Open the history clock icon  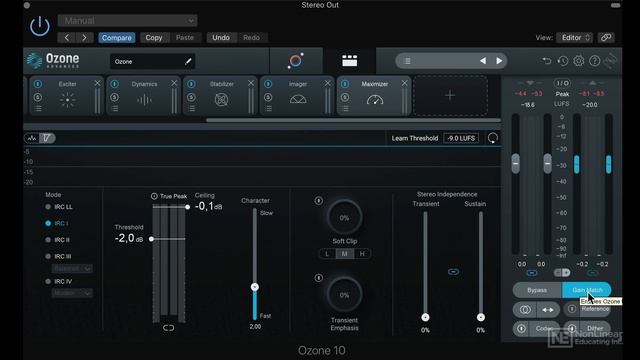[563, 61]
